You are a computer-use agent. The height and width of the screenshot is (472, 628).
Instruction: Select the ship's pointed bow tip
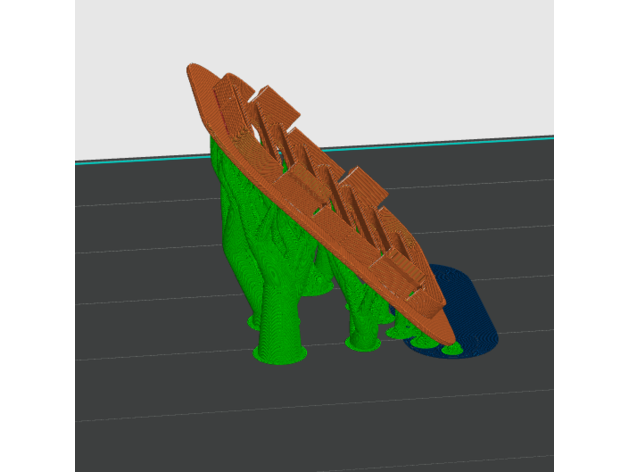click(193, 69)
